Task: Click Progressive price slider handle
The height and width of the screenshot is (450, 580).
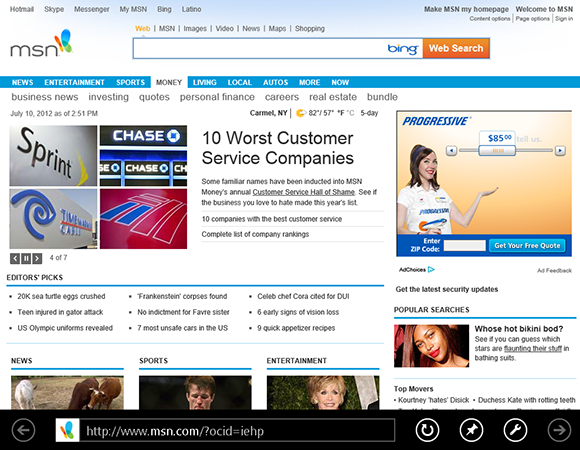Action: pos(497,150)
